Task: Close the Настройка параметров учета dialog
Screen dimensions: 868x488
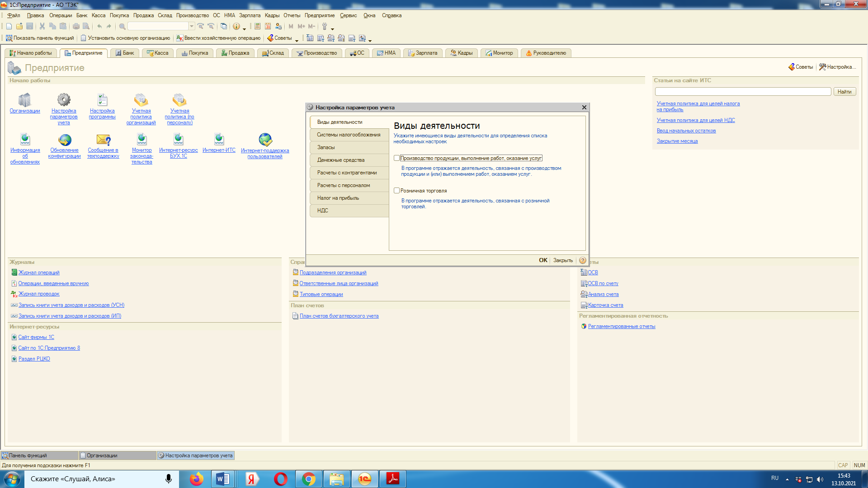Action: pos(584,107)
